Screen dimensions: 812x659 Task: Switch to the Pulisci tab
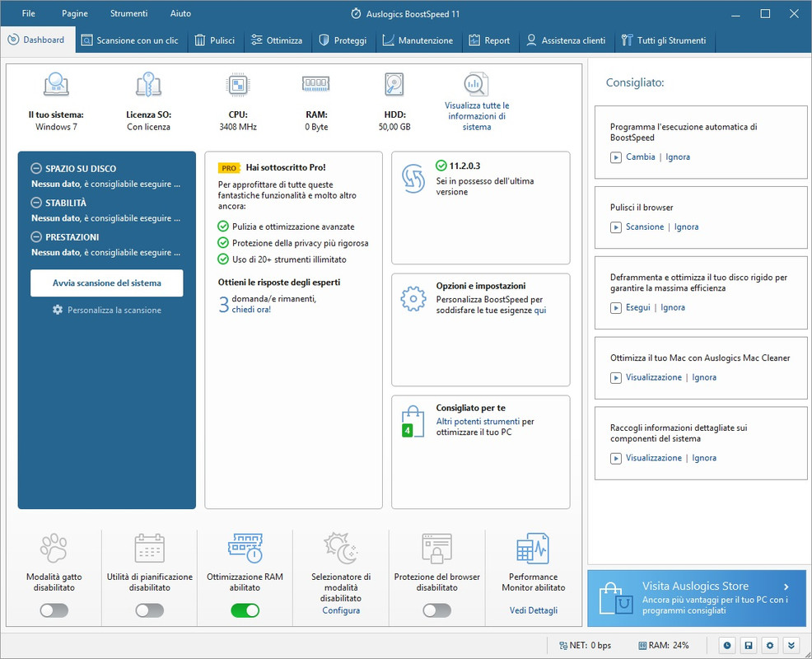[214, 40]
